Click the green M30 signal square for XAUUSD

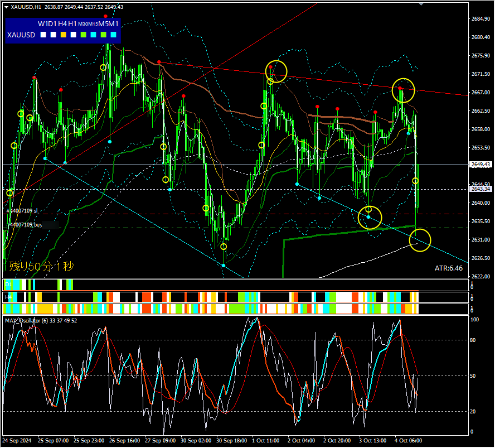point(84,35)
